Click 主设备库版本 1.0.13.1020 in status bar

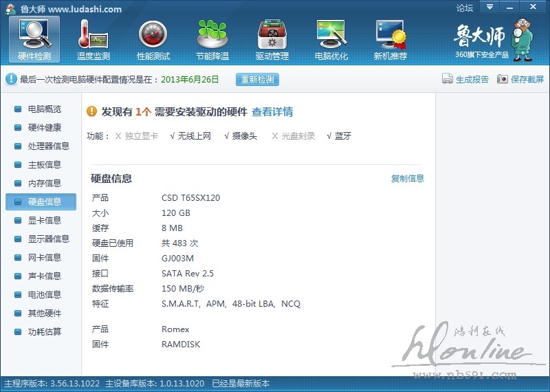(155, 384)
